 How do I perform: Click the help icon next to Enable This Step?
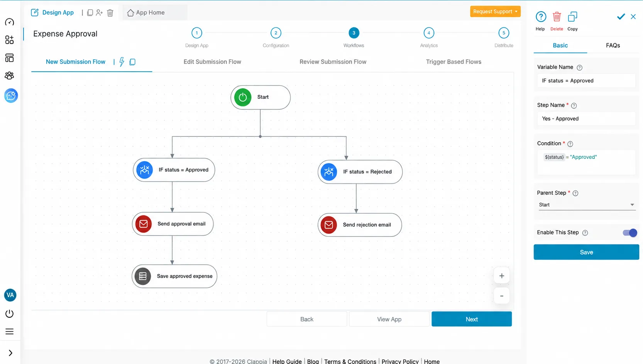tap(585, 233)
